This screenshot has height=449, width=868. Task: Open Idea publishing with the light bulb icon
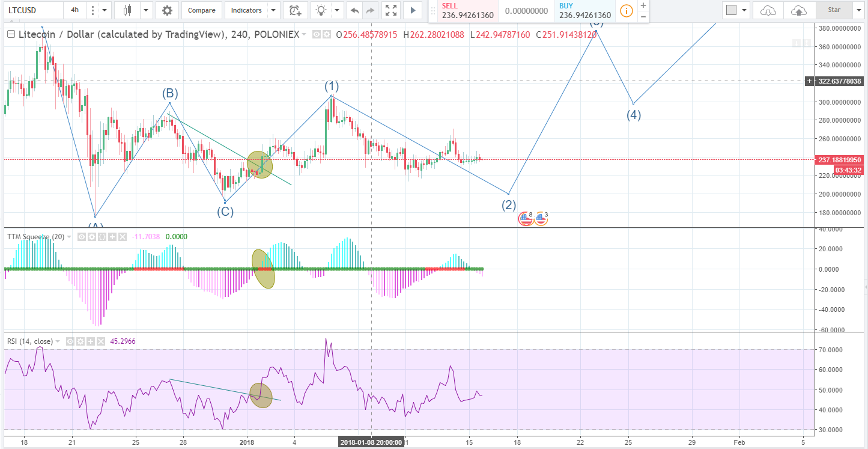point(320,10)
